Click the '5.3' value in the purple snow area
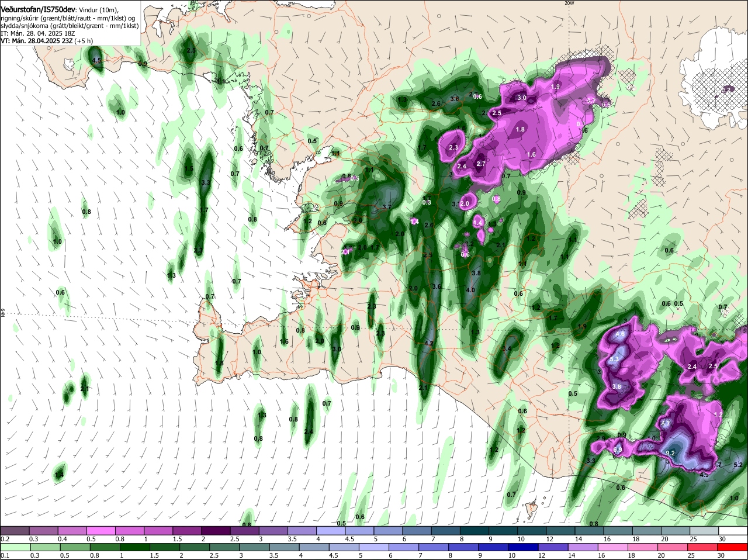The height and width of the screenshot is (560, 748). pos(614,359)
